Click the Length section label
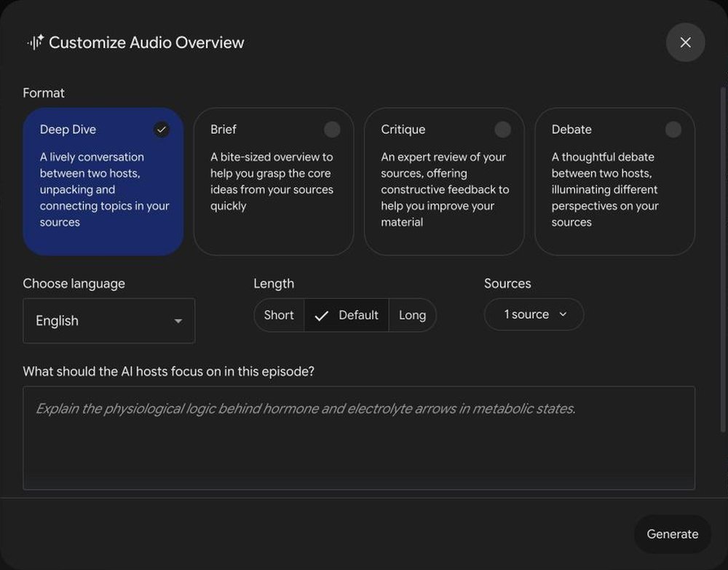This screenshot has width=728, height=570. pyautogui.click(x=274, y=284)
